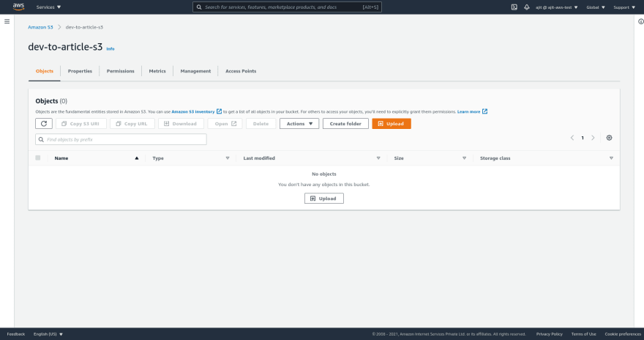This screenshot has width=644, height=340.
Task: Focus the Find objects by prefix field
Action: 121,139
